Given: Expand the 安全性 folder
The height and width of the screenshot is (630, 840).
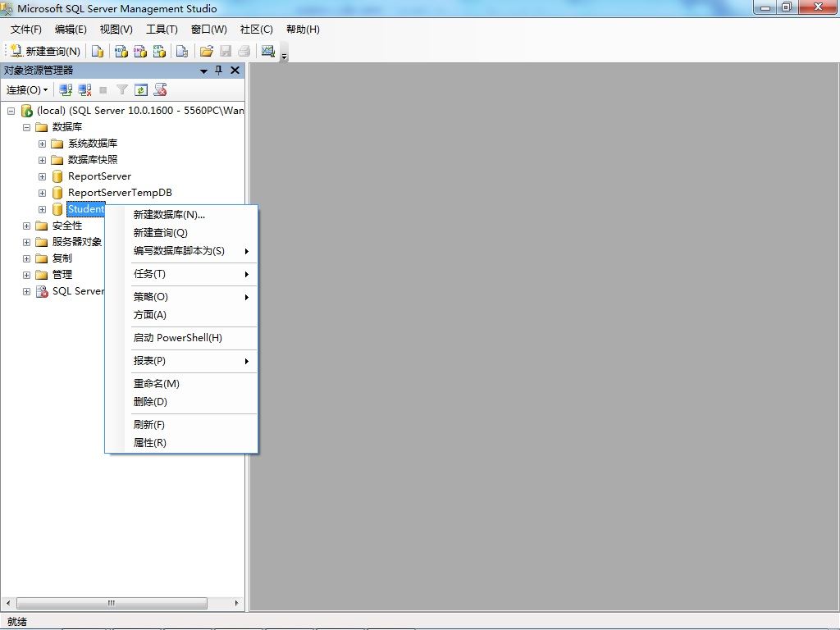Looking at the screenshot, I should tap(26, 226).
